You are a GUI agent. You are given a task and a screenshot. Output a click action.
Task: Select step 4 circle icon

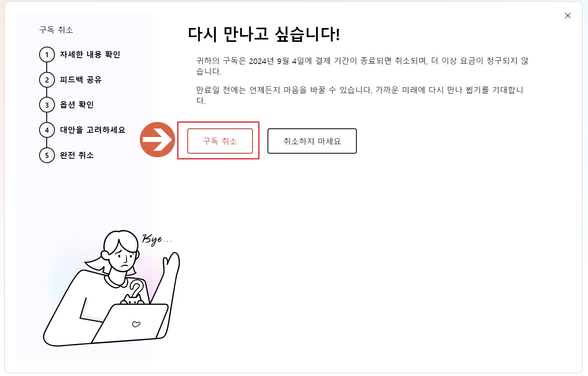[x=47, y=130]
